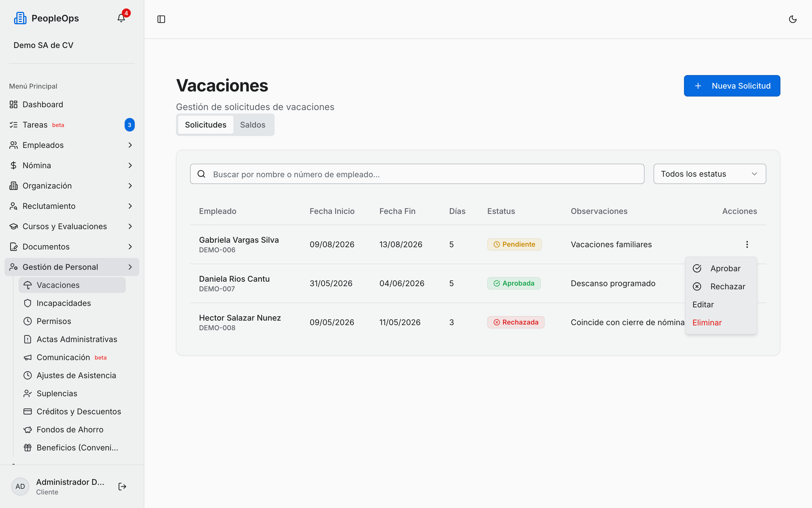Click the Beneficios gift icon

coord(28,448)
